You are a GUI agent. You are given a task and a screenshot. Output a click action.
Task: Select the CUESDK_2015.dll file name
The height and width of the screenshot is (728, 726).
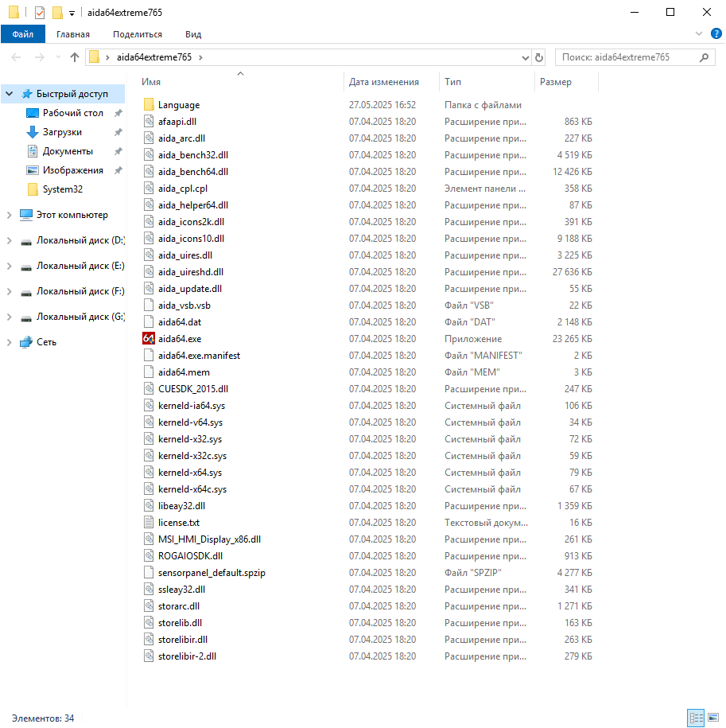(193, 389)
